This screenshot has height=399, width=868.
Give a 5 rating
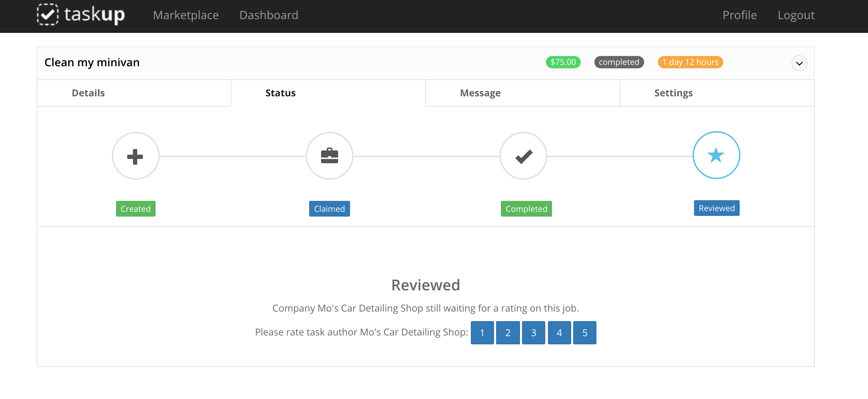[585, 332]
